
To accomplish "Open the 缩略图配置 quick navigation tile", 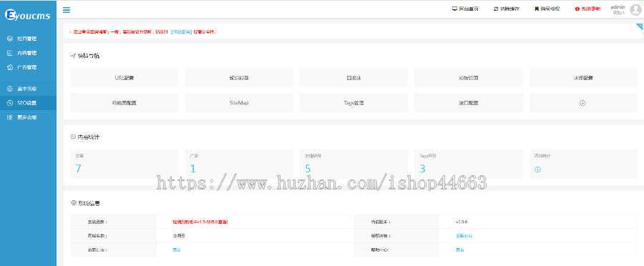I will (124, 103).
